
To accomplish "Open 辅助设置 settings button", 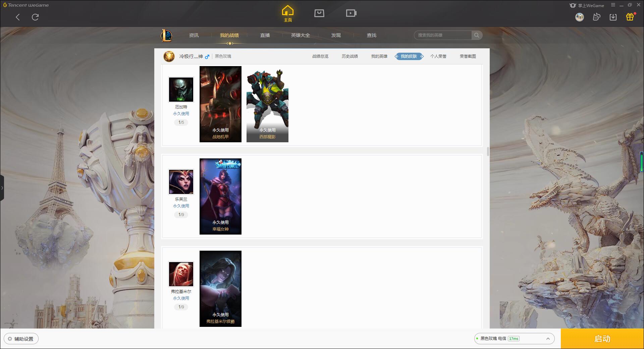I will [x=21, y=339].
